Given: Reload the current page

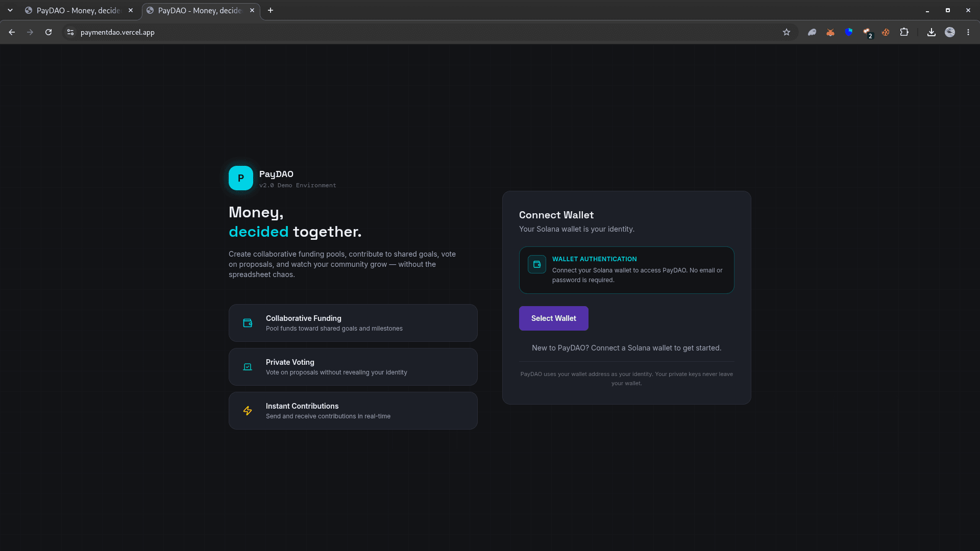Looking at the screenshot, I should click(x=48, y=32).
